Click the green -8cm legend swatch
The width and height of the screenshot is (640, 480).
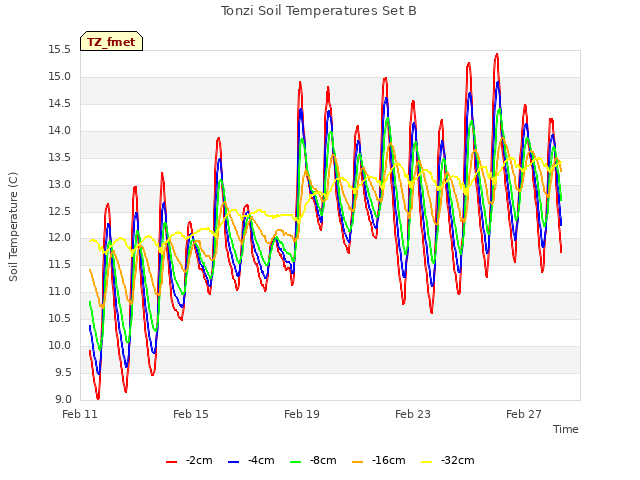(295, 462)
